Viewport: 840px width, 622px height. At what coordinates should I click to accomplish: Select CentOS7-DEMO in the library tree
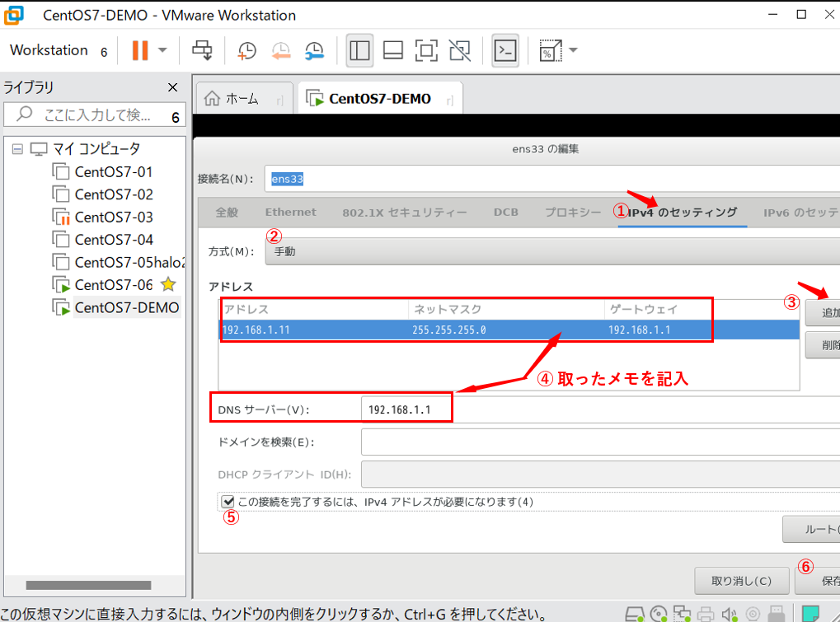(x=116, y=307)
